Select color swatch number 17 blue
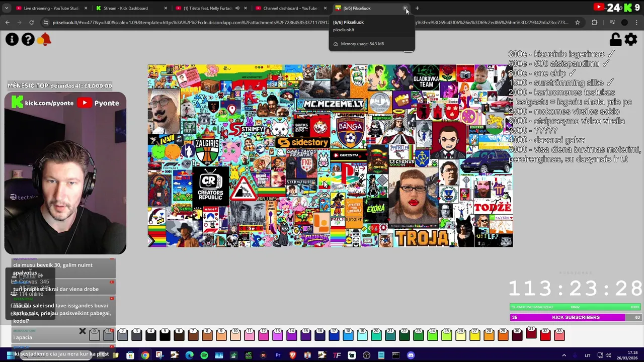644x362 pixels. 334,334
